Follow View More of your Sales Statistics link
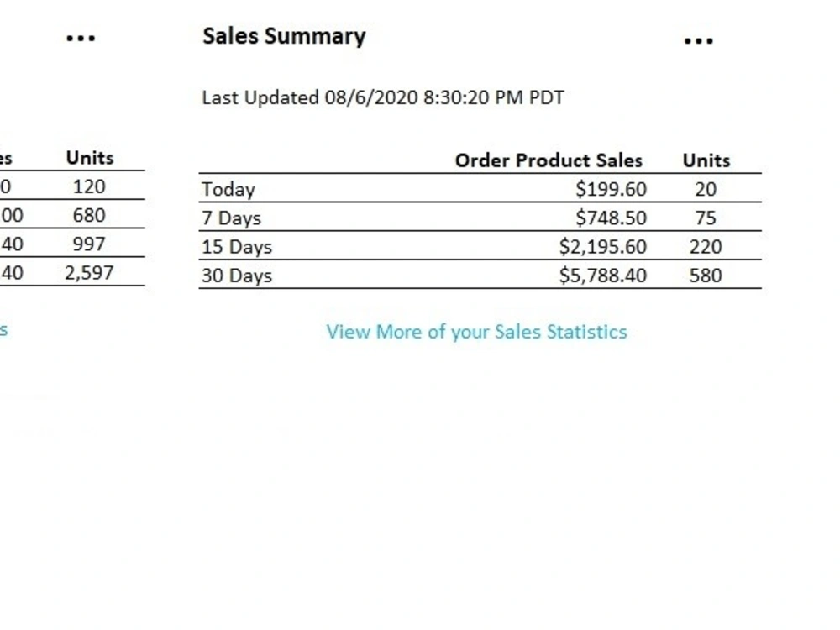Screen dimensions: 840x630 (x=477, y=332)
